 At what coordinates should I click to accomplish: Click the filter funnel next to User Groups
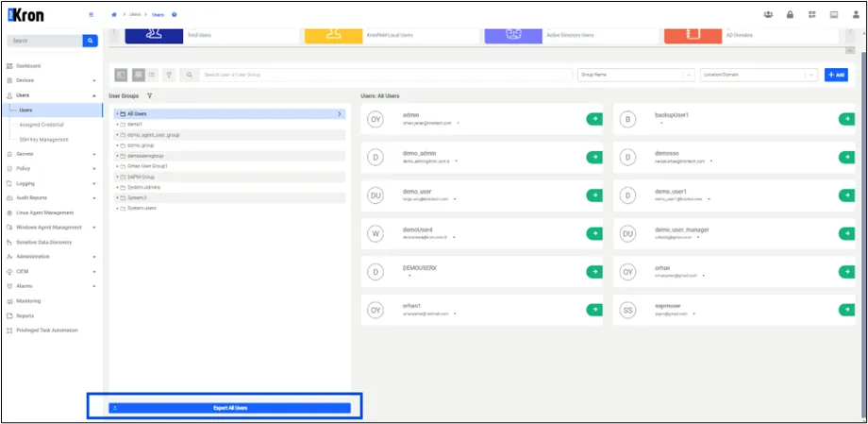coord(149,96)
